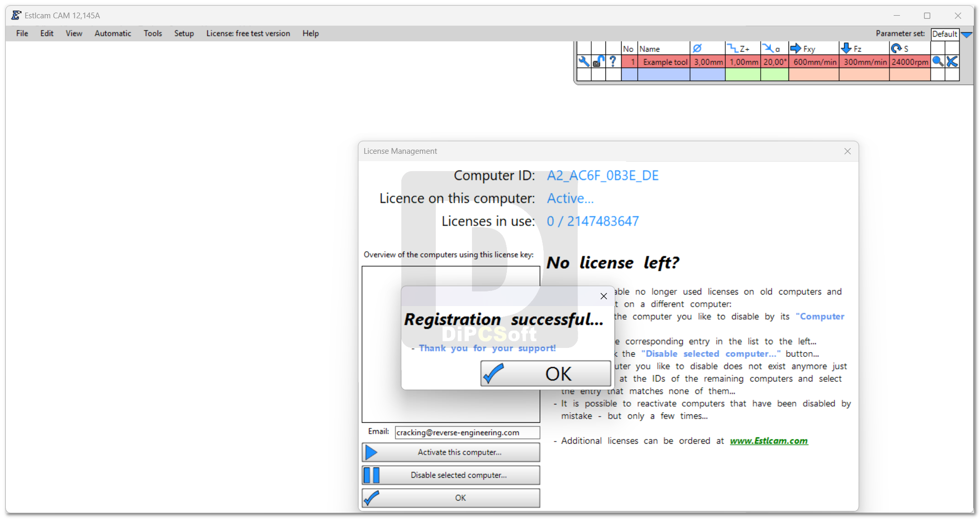Click the 1,00mm depth cell
Image resolution: width=980 pixels, height=519 pixels.
pos(743,62)
